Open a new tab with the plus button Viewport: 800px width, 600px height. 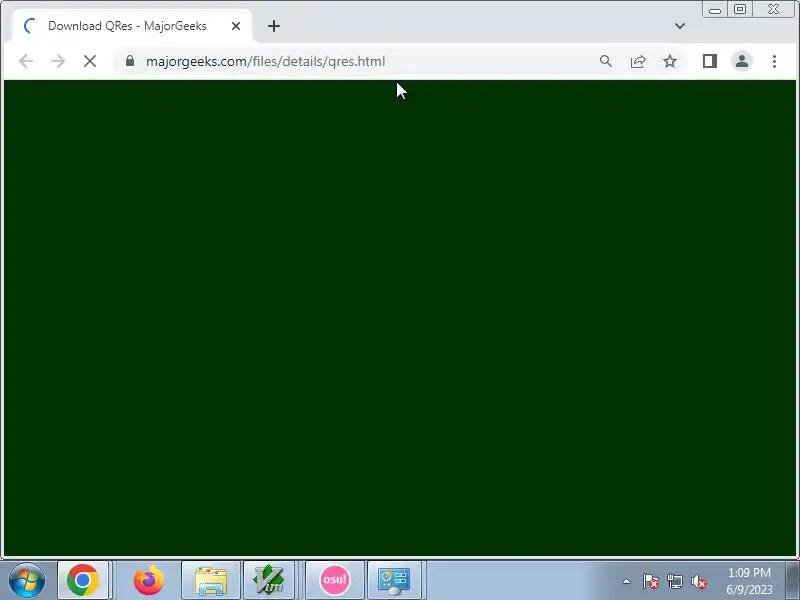274,26
